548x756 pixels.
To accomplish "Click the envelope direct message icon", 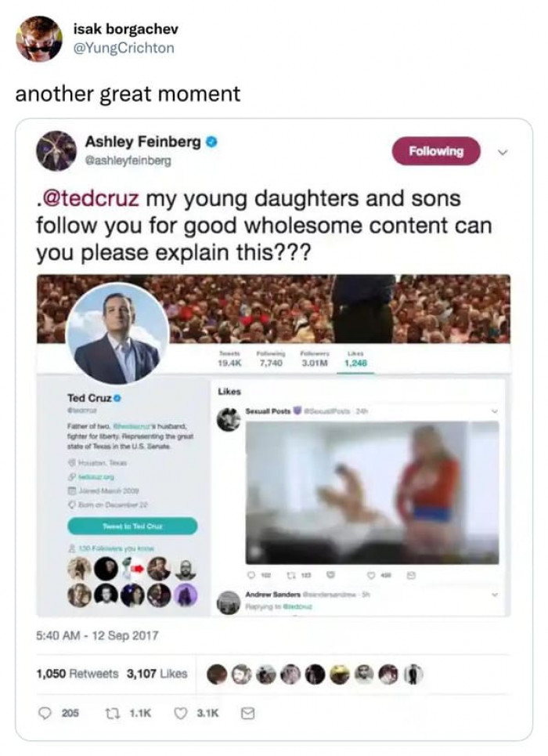I will click(x=247, y=713).
